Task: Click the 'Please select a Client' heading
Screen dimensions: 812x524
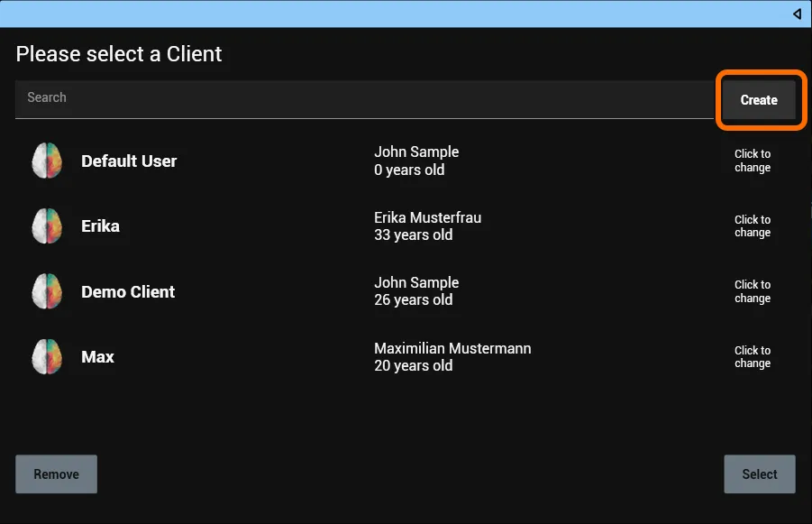Action: [119, 54]
